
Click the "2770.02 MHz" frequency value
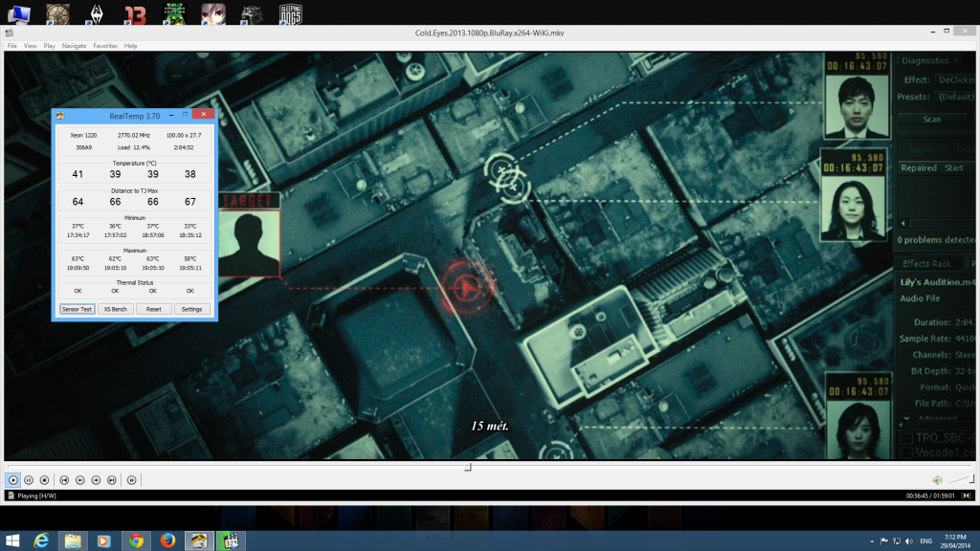coord(134,135)
